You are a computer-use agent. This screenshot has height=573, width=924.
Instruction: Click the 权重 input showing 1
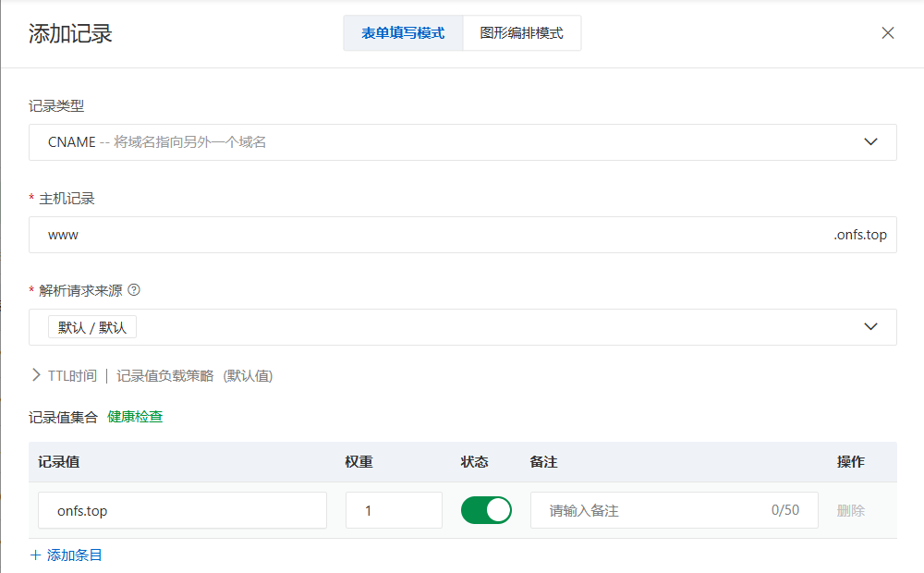click(394, 510)
